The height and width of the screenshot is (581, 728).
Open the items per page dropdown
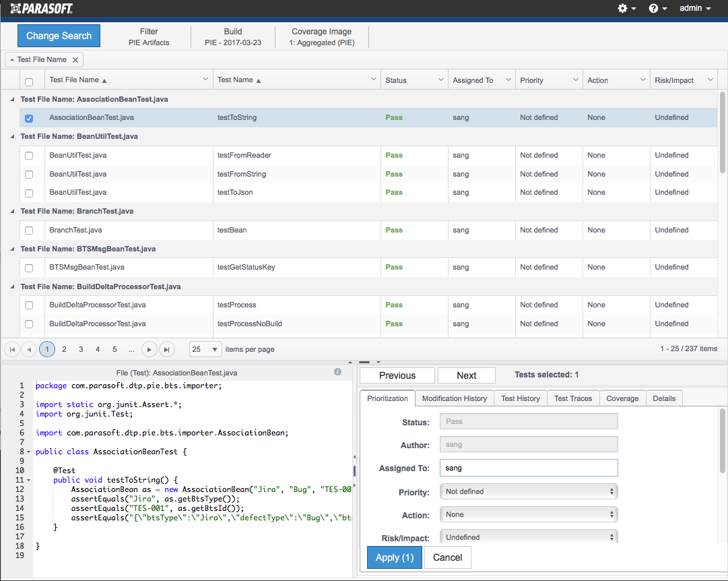(x=205, y=349)
